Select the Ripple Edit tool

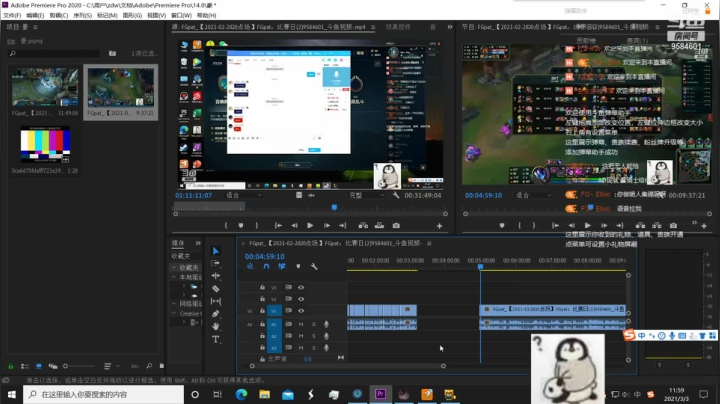click(215, 275)
